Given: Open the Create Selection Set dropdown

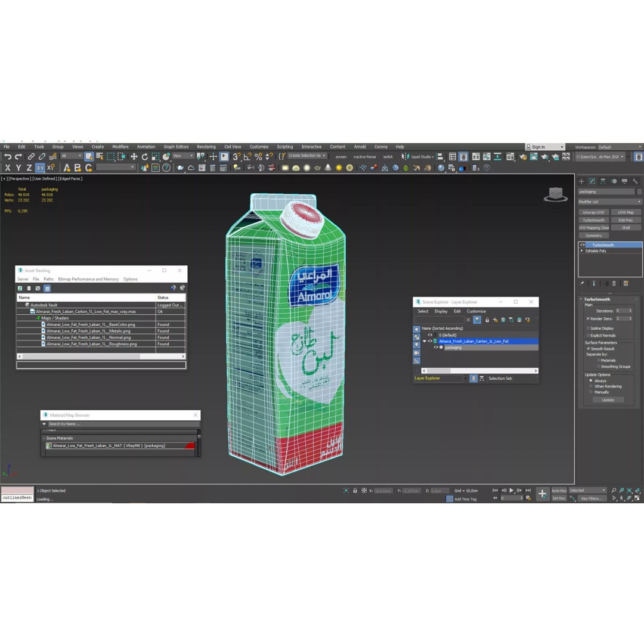Looking at the screenshot, I should (307, 156).
